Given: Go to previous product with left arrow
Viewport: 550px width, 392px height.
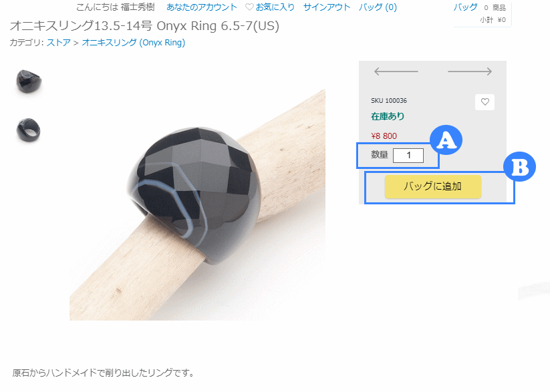Looking at the screenshot, I should click(396, 71).
